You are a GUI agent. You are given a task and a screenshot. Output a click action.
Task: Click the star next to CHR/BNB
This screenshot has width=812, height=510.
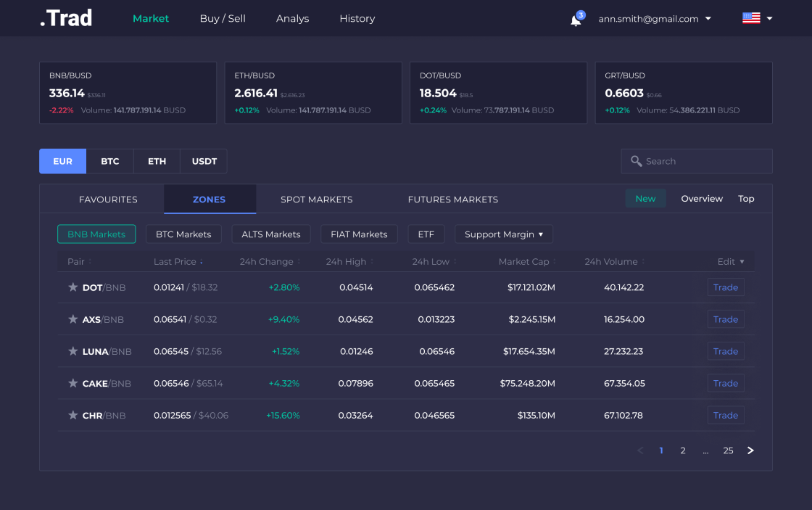coord(72,415)
